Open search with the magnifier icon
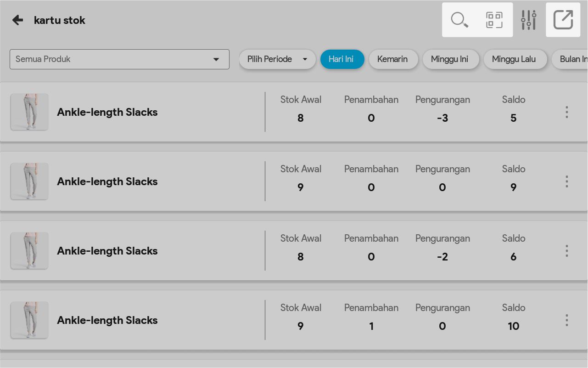This screenshot has width=588, height=368. click(x=459, y=20)
